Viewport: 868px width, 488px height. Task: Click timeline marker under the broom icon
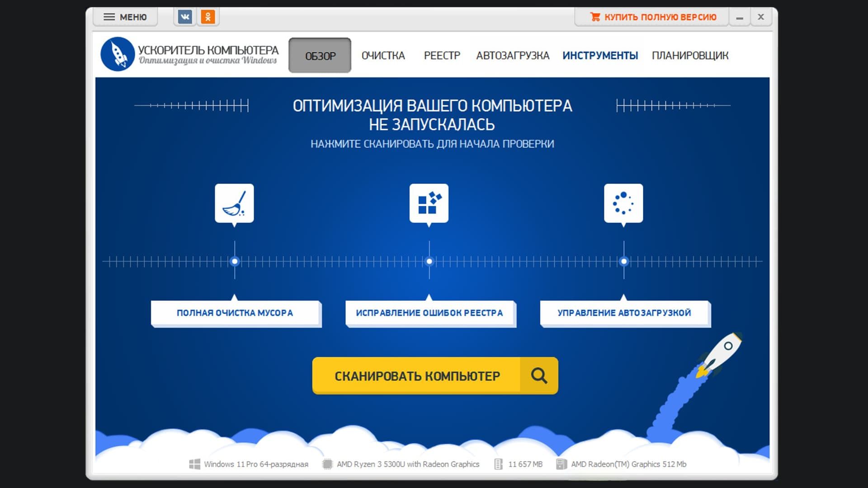click(235, 261)
